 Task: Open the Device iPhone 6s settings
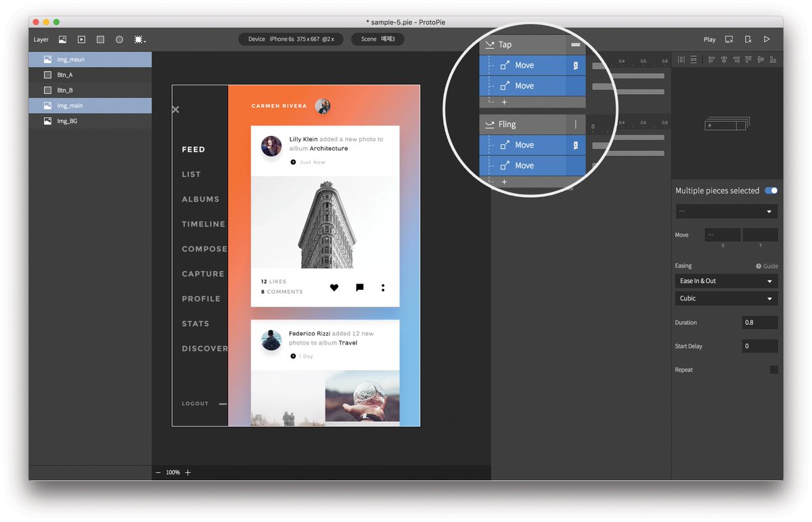coord(290,39)
